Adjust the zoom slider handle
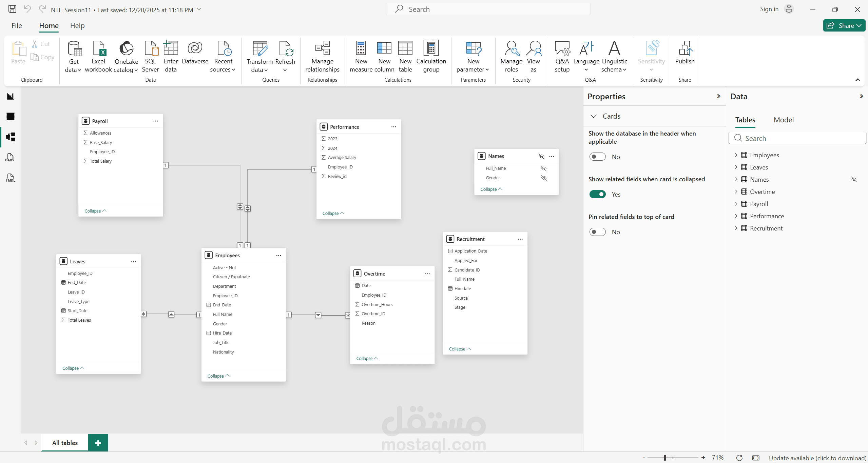 click(664, 458)
